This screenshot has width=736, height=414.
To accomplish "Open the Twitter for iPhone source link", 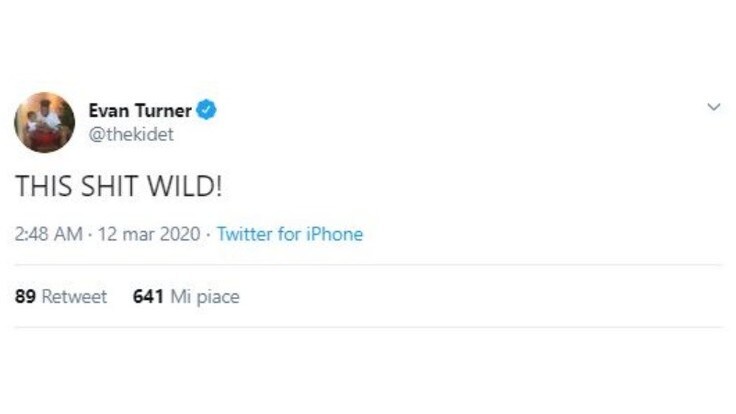I will pos(290,234).
